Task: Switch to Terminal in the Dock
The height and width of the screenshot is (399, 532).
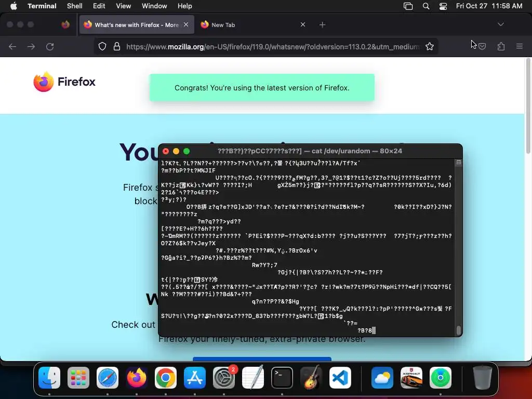Action: 282,378
